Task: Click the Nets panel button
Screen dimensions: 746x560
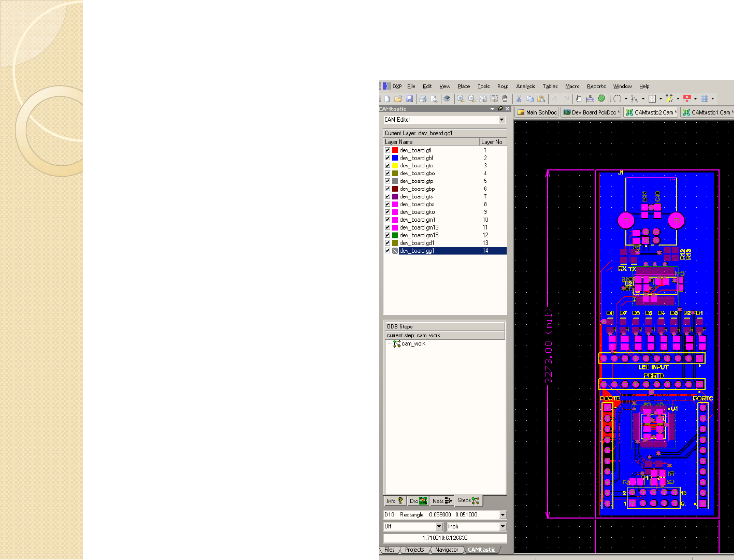Action: point(442,501)
